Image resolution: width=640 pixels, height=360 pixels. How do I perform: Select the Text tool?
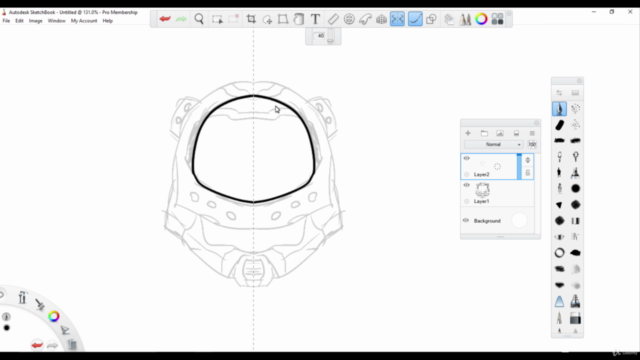(315, 19)
